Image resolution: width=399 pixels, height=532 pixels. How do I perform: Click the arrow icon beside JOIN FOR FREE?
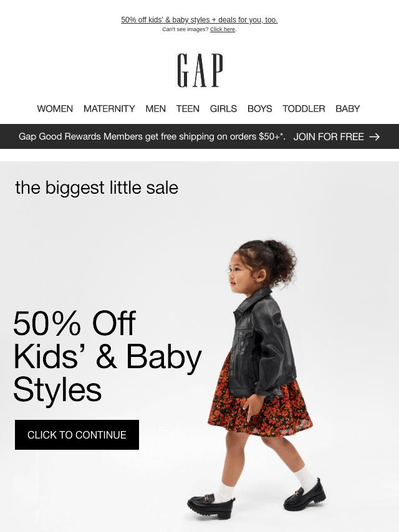pos(374,136)
